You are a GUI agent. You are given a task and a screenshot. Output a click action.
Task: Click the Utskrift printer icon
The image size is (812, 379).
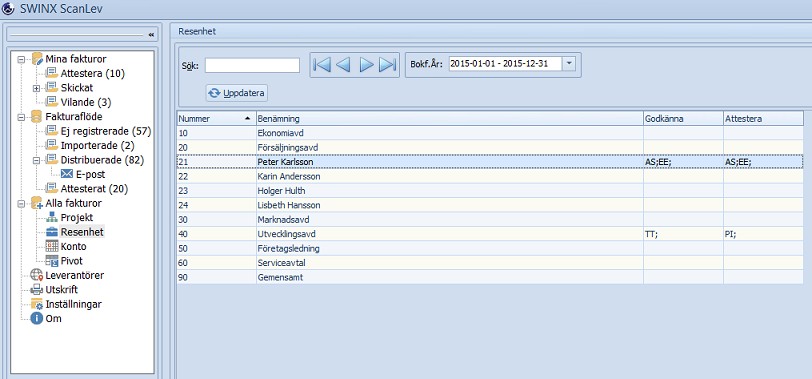pos(37,290)
